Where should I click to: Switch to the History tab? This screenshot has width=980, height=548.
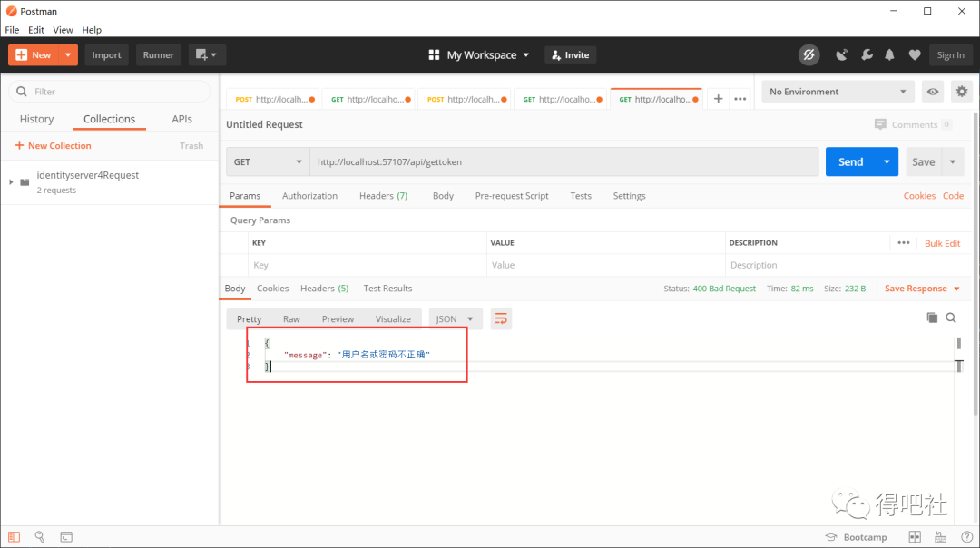tap(36, 119)
